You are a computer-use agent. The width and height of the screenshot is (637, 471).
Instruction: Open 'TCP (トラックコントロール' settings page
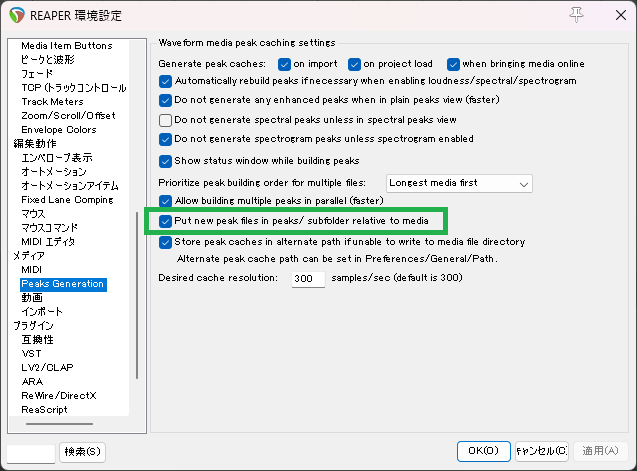tap(74, 88)
